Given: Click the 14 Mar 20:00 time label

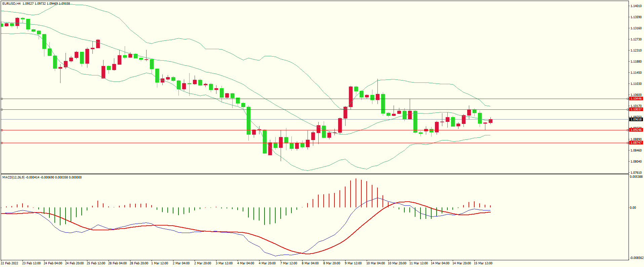Looking at the screenshot, I should (461, 263).
